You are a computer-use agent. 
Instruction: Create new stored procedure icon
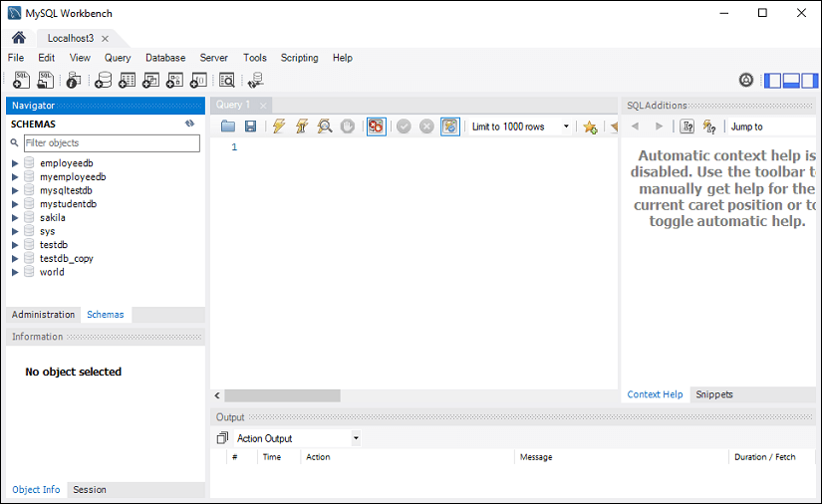[x=174, y=80]
